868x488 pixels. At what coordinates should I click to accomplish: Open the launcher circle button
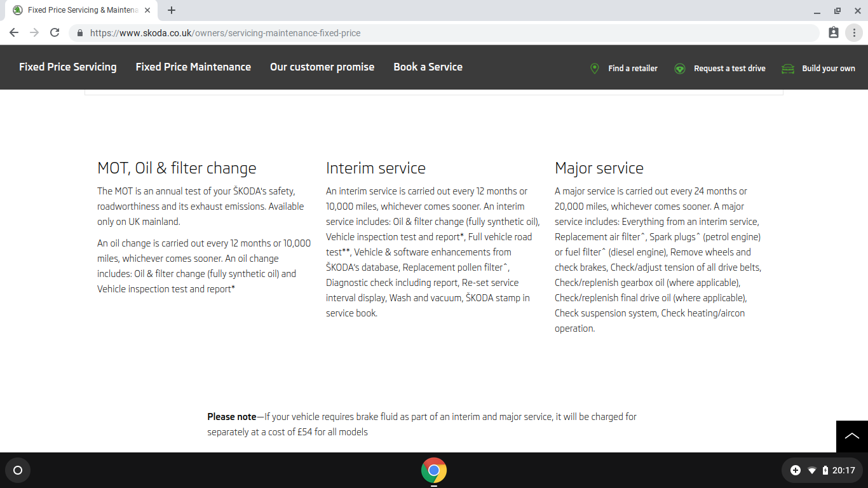click(x=18, y=470)
